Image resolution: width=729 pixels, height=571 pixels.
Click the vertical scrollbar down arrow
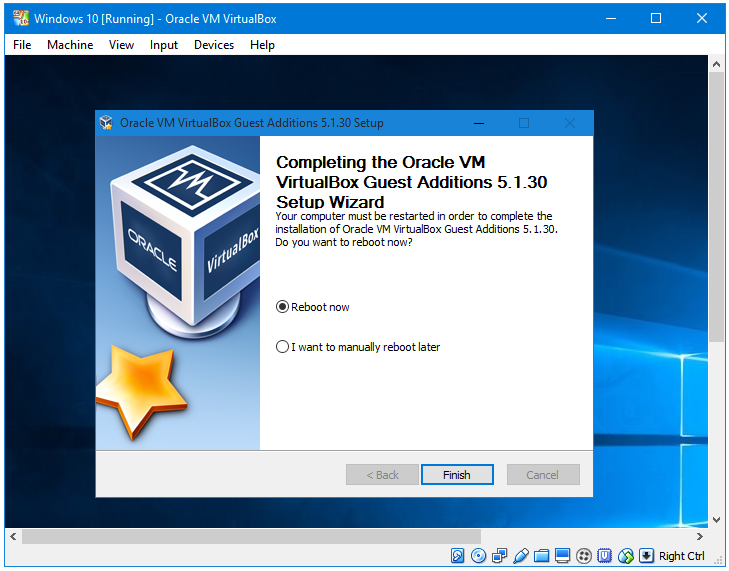716,520
